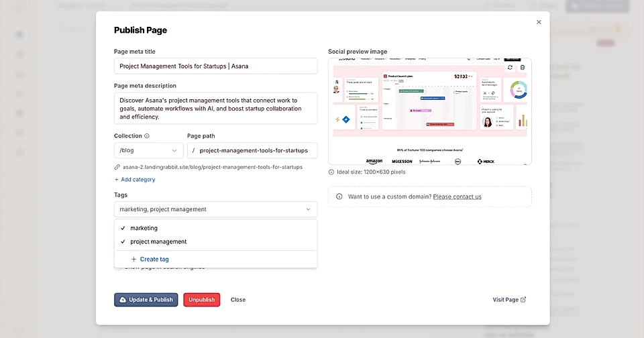Screen dimensions: 644x338
Task: Close the Publish Page dialog with X
Action: pyautogui.click(x=539, y=22)
